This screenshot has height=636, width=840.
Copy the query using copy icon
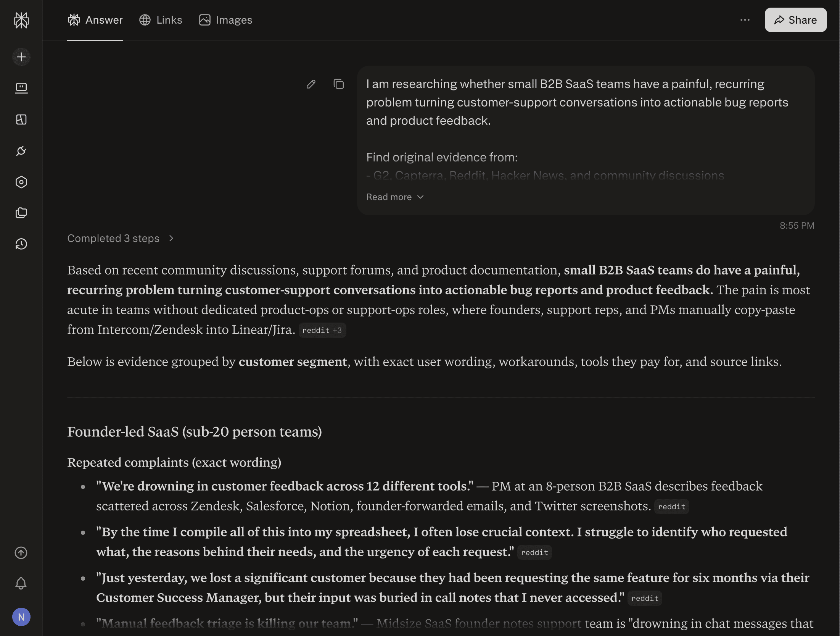[x=338, y=84]
